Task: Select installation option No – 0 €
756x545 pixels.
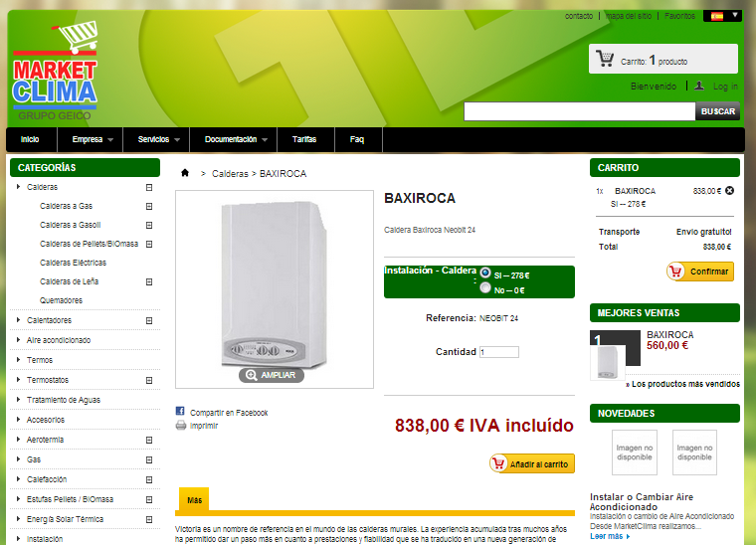Action: pyautogui.click(x=485, y=288)
